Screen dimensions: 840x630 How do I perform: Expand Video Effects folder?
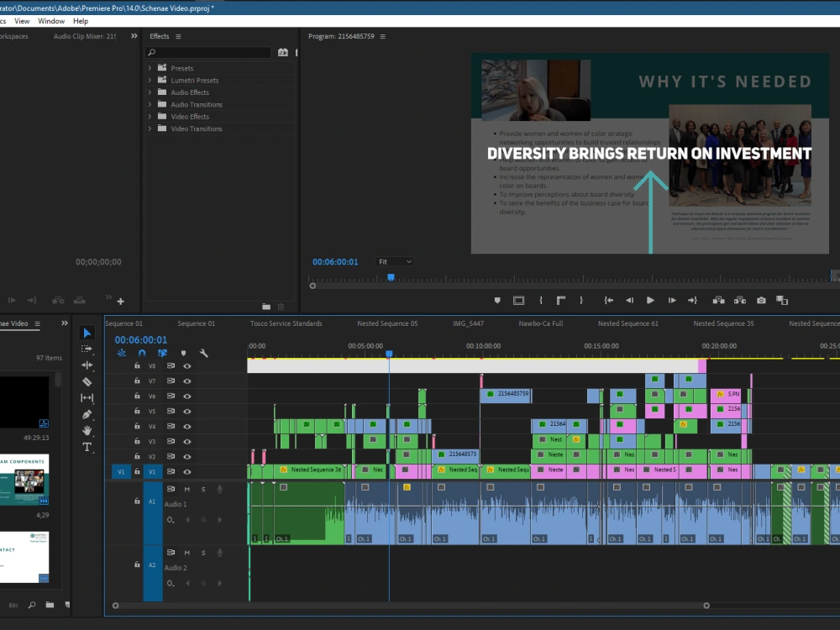click(150, 116)
